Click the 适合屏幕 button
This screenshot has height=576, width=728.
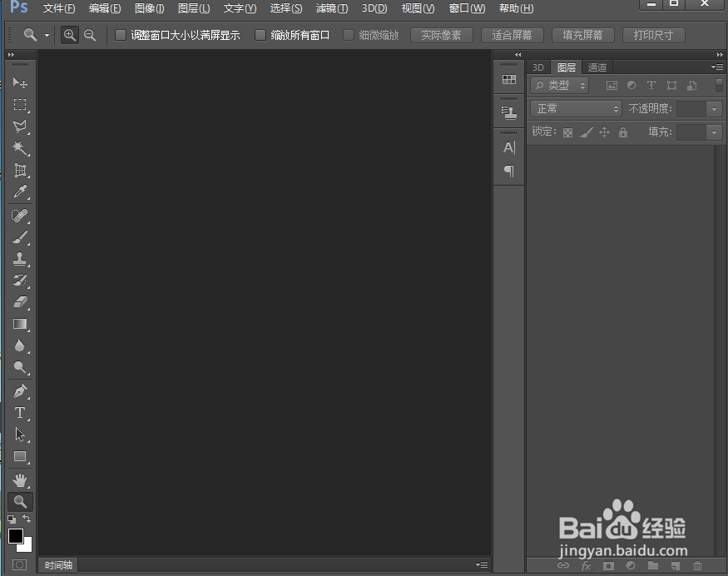pos(512,35)
